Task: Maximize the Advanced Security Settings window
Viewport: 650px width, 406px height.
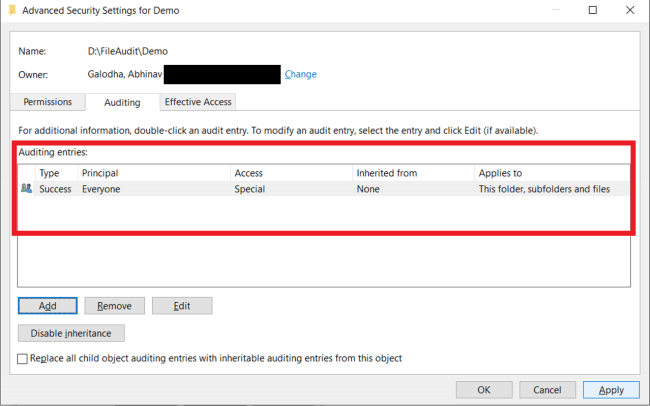Action: [593, 10]
